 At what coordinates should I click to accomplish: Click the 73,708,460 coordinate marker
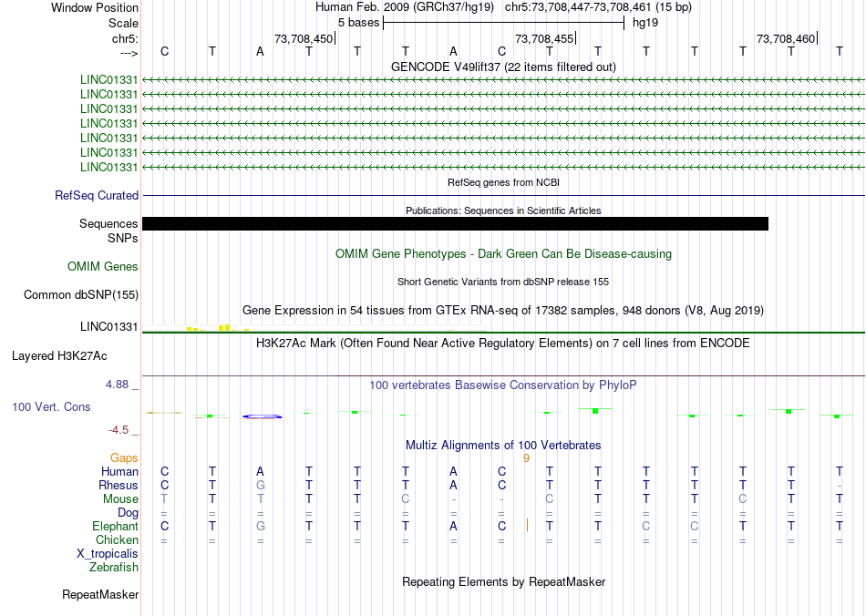[786, 38]
